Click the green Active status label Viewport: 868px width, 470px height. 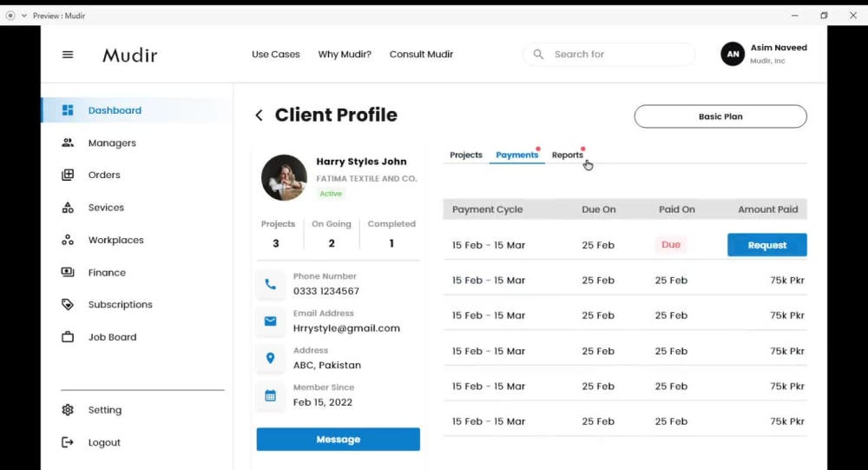coord(331,194)
